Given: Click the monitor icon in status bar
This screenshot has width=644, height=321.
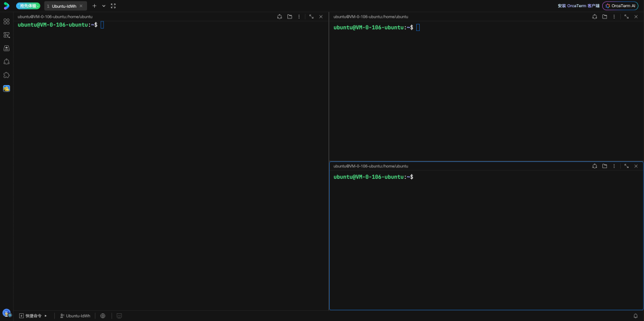Looking at the screenshot, I should point(119,316).
